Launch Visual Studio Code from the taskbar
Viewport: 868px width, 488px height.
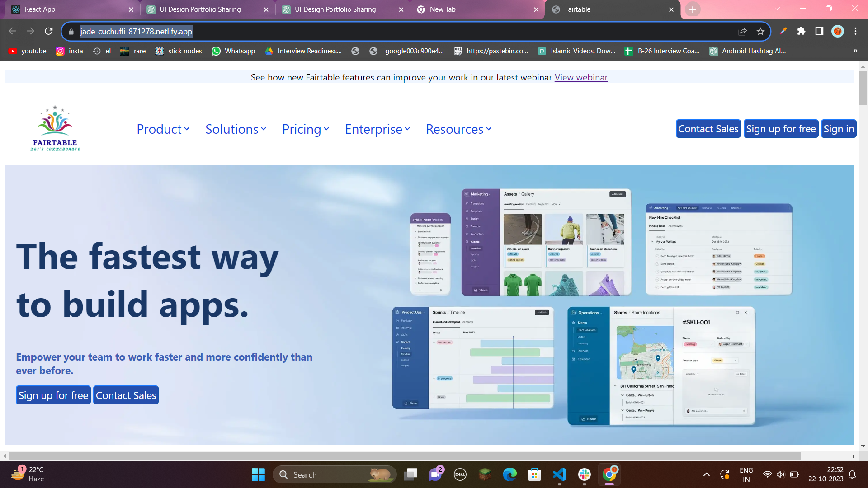[x=560, y=474]
